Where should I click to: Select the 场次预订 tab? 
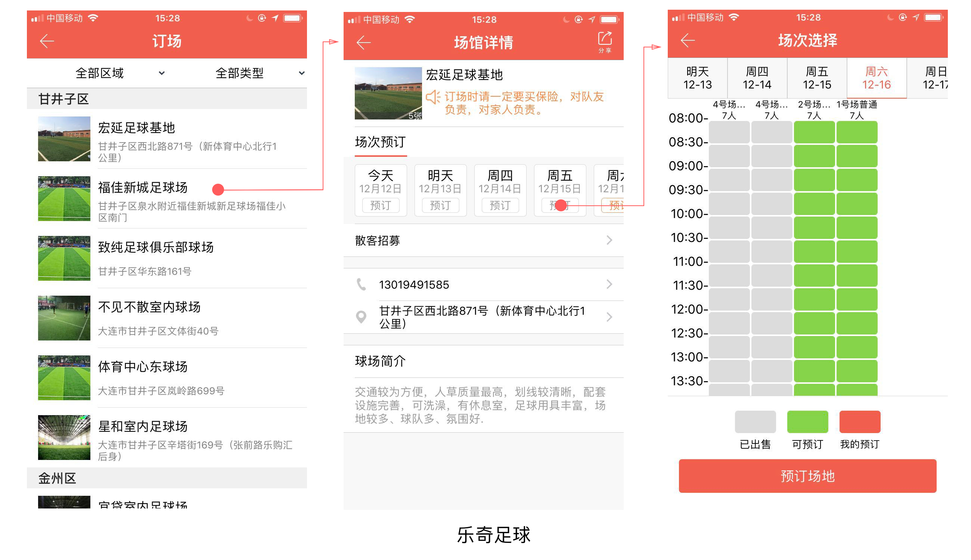[x=380, y=143]
